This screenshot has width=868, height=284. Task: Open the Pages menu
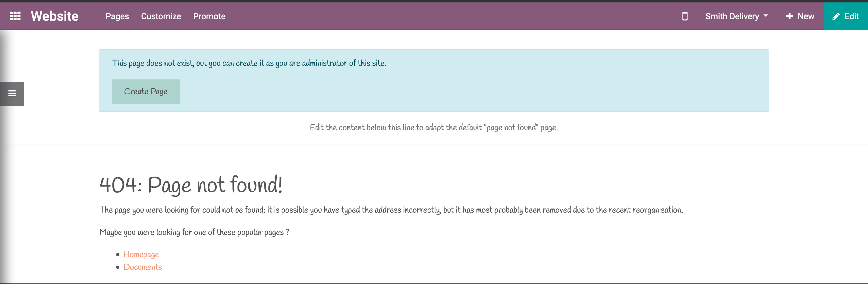tap(117, 16)
